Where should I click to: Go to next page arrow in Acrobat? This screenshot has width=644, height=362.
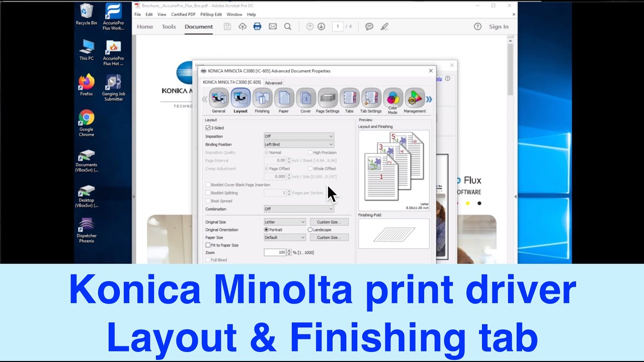click(321, 27)
